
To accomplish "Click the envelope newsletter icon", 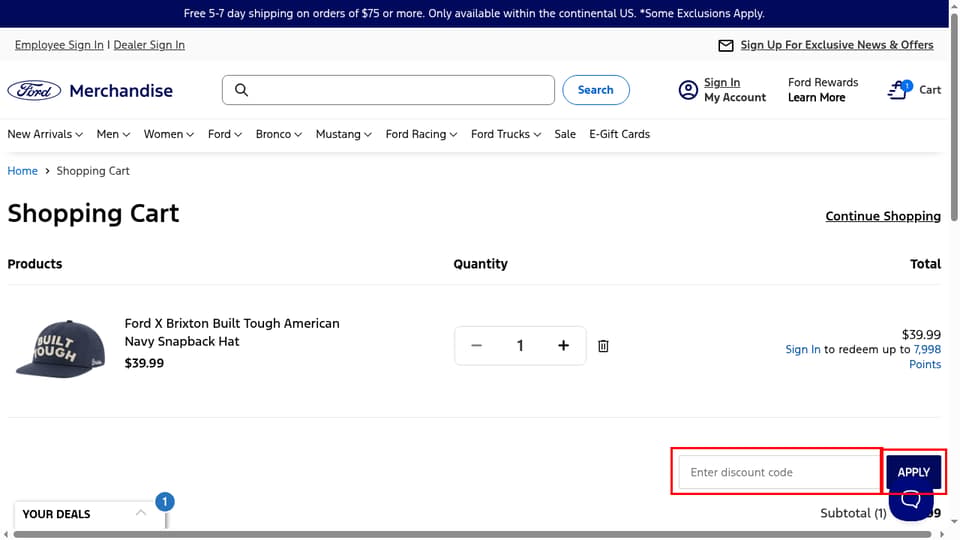I will click(726, 45).
